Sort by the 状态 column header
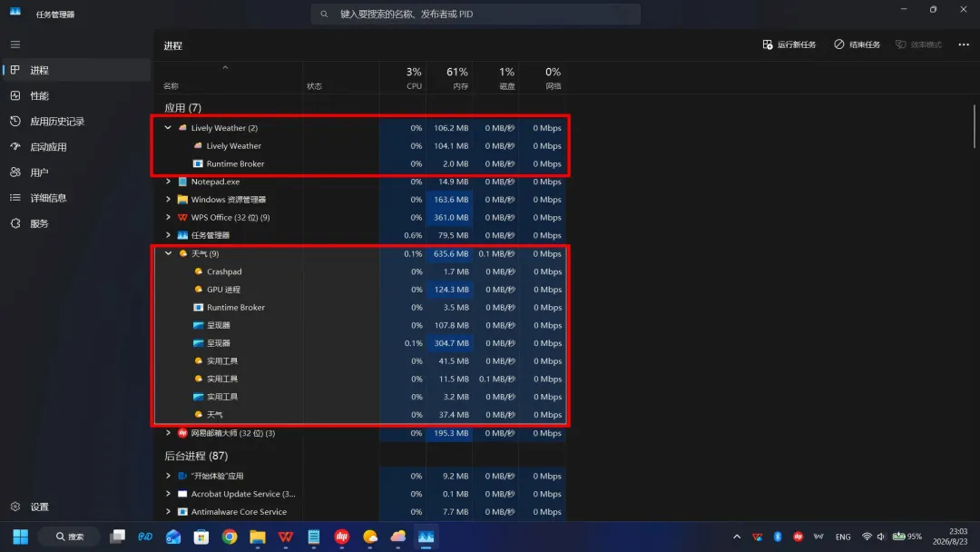This screenshot has height=552, width=980. point(341,78)
